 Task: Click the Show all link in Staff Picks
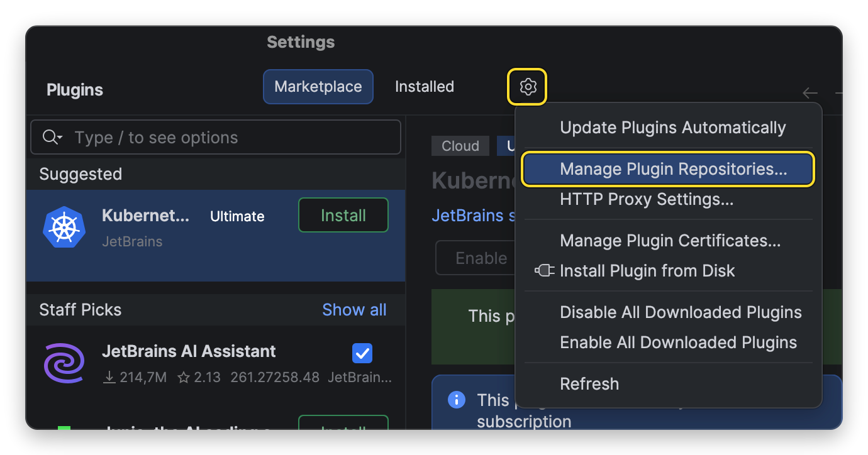(354, 310)
